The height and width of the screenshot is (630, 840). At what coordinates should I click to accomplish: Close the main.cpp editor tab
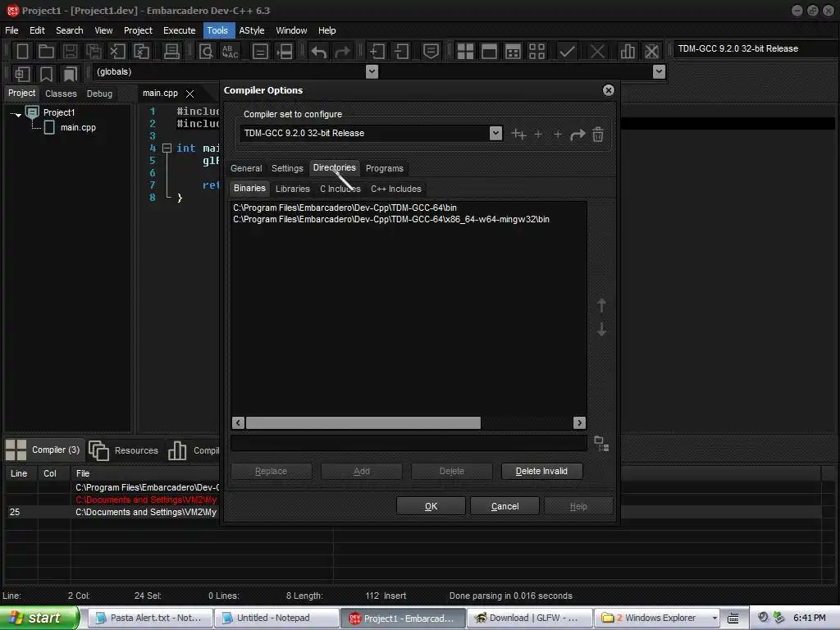[x=189, y=94]
